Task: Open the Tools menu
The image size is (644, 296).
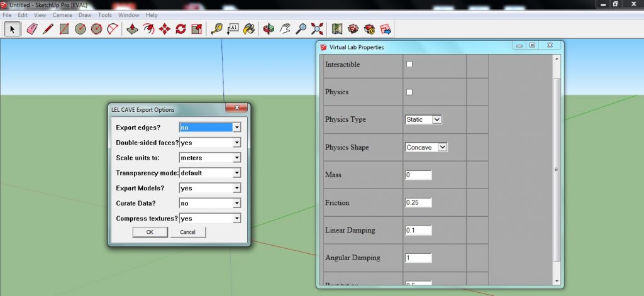Action: 105,15
